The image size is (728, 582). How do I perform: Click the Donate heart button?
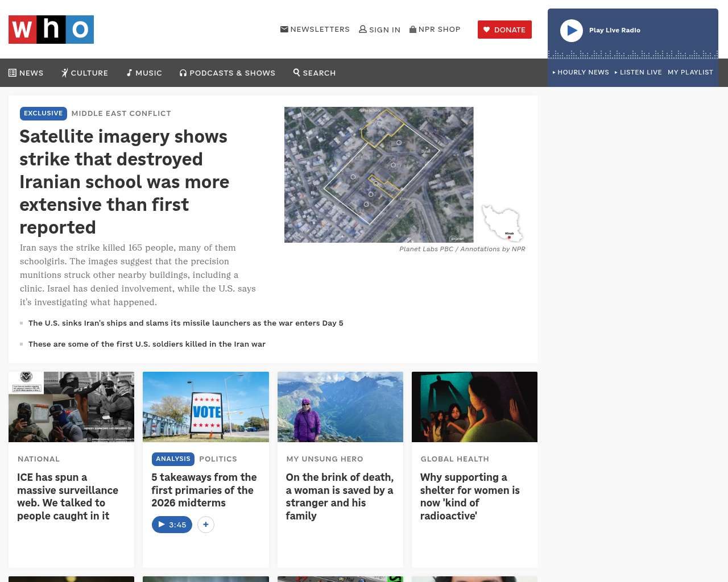(504, 30)
